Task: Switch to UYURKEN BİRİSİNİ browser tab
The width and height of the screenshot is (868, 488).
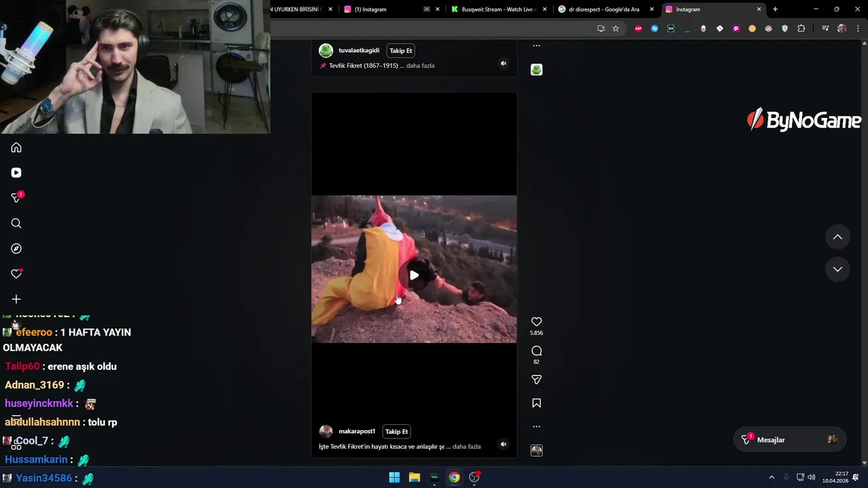Action: 297,9
